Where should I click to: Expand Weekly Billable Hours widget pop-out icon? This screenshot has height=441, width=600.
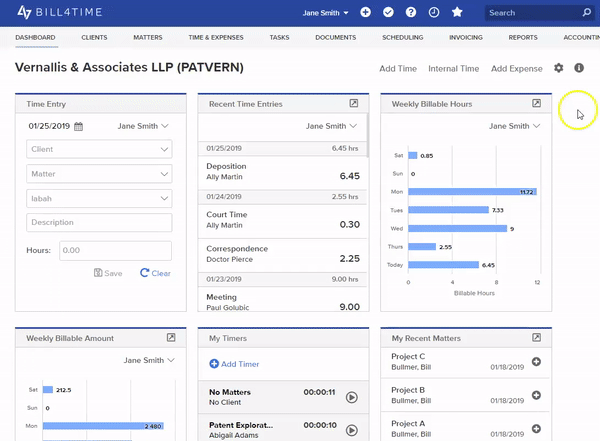tap(536, 103)
